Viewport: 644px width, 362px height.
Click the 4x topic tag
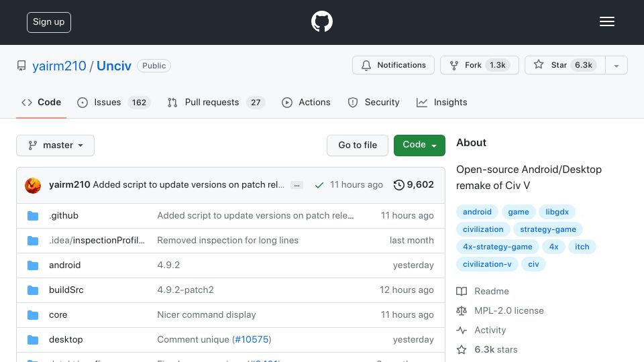pyautogui.click(x=553, y=247)
